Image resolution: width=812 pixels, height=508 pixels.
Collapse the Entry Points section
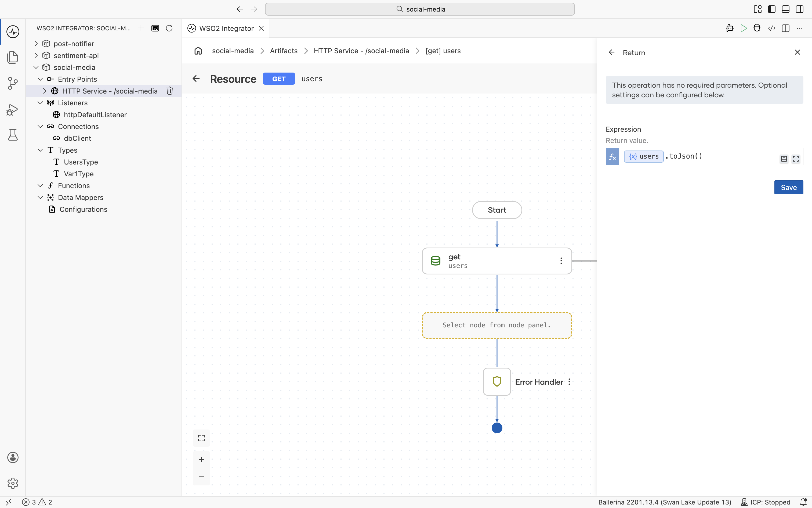[40, 79]
